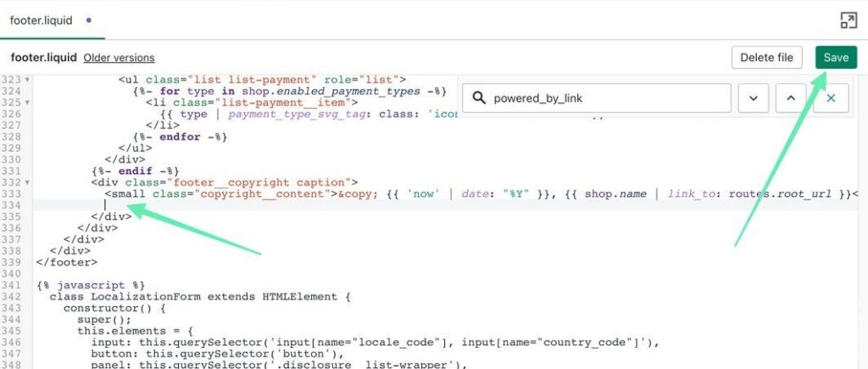This screenshot has width=868, height=369.
Task: Close the search bar with the X icon
Action: coord(831,98)
